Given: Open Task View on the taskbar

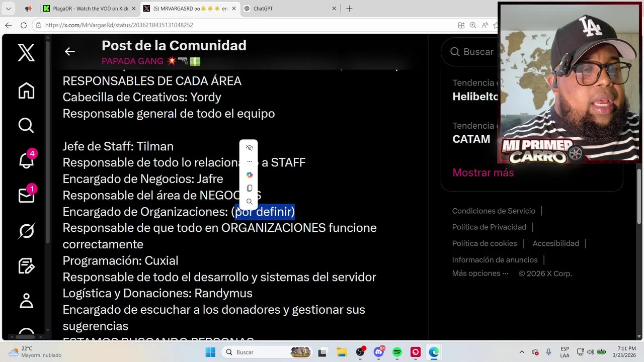Looking at the screenshot, I should 322,352.
